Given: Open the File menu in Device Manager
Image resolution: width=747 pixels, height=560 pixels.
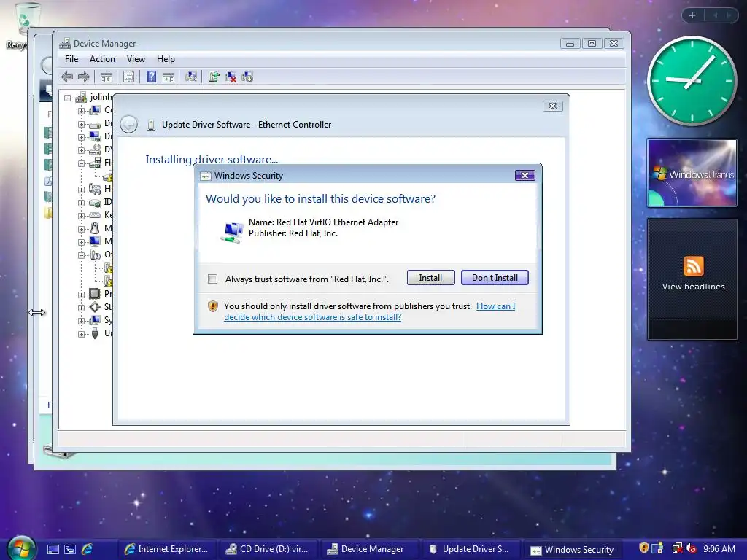Looking at the screenshot, I should coord(71,59).
